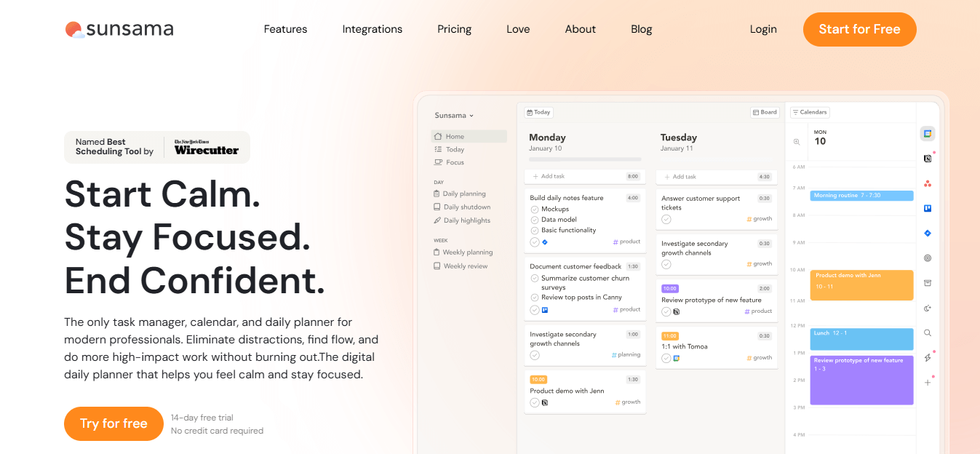This screenshot has height=454, width=980.
Task: Open the Jira integration icon
Action: click(927, 233)
